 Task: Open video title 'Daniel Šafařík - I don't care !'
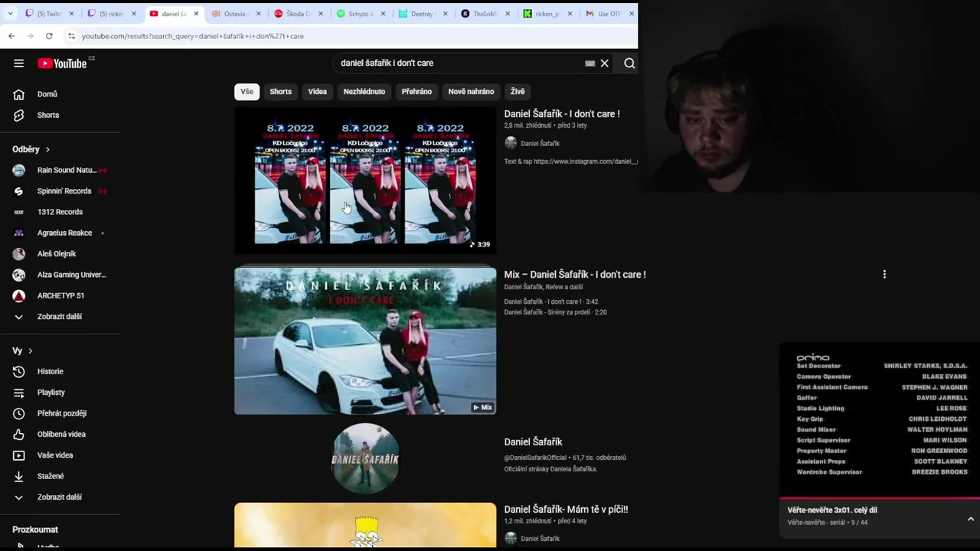562,114
